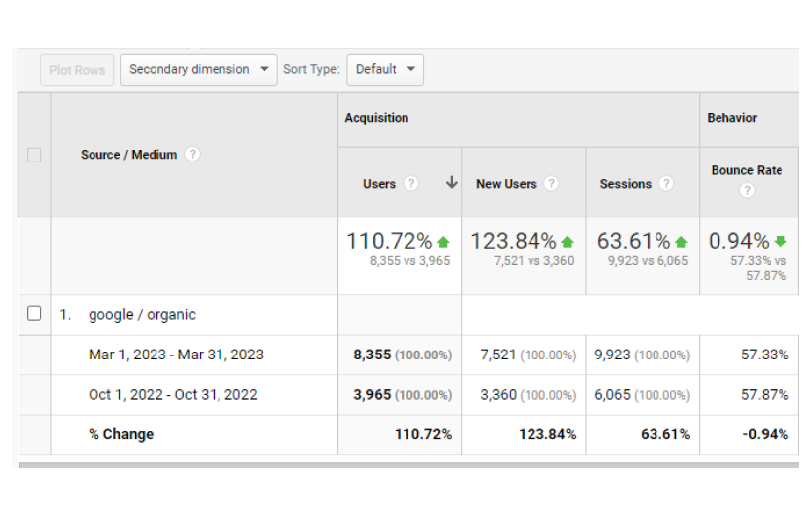Open the Sort Type Default dropdown

385,69
